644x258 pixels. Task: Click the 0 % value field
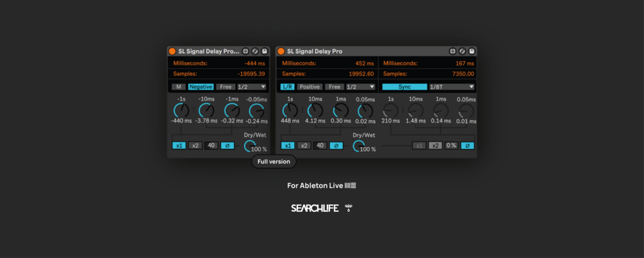[451, 146]
